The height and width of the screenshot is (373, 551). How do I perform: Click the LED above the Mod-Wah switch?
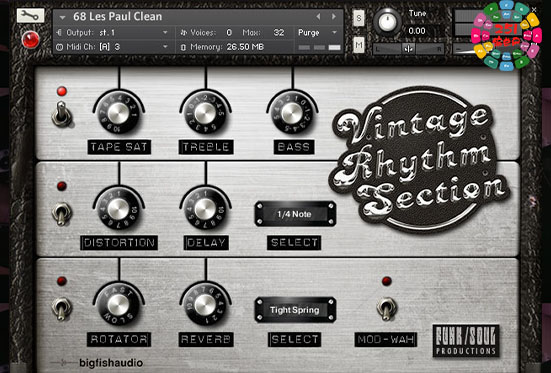point(387,281)
